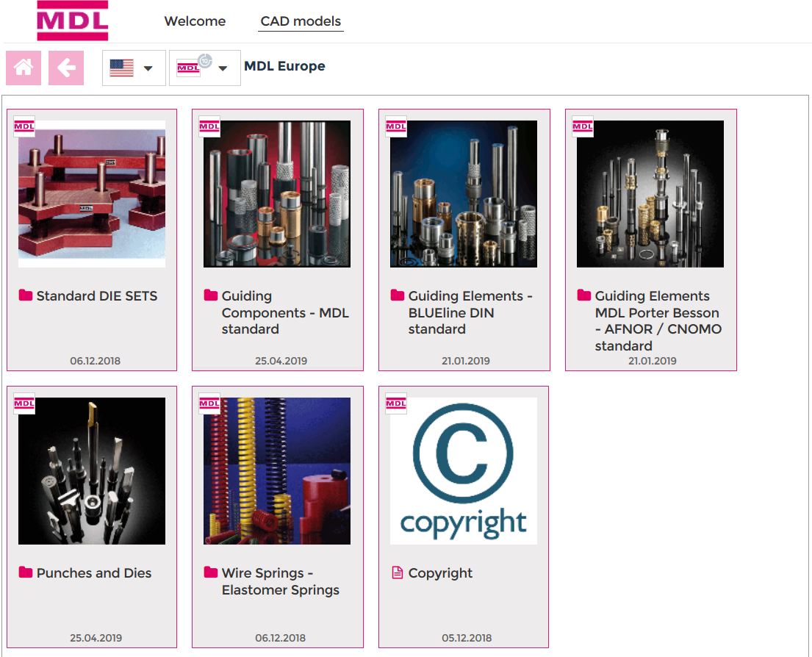
Task: Click folder icon beside BLUEline DIN standard
Action: coord(398,295)
